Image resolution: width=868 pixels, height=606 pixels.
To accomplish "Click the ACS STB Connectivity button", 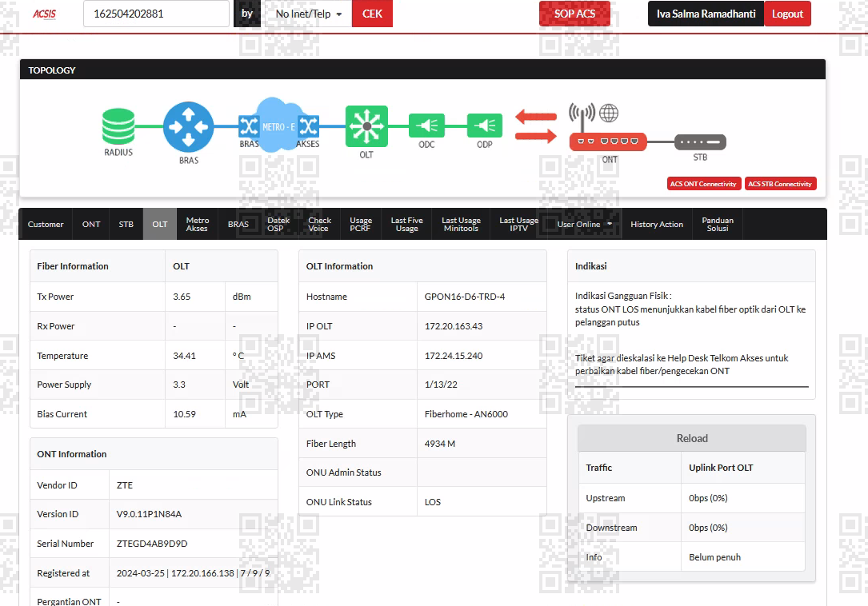I will 780,184.
